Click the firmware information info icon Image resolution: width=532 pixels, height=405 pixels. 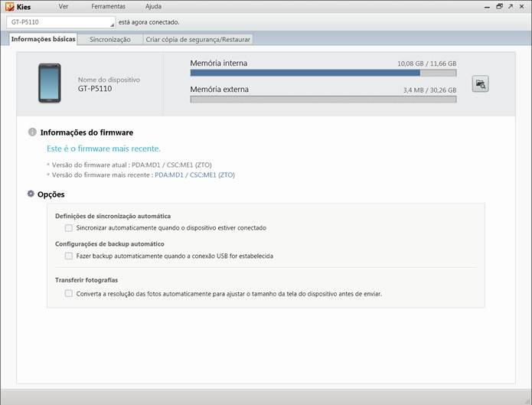[x=32, y=132]
